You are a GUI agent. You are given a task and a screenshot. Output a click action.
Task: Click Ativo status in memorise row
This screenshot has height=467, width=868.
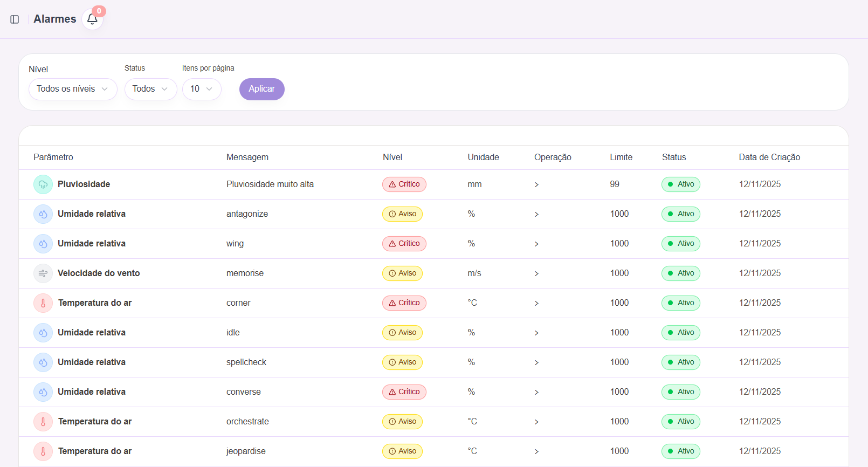coord(681,273)
